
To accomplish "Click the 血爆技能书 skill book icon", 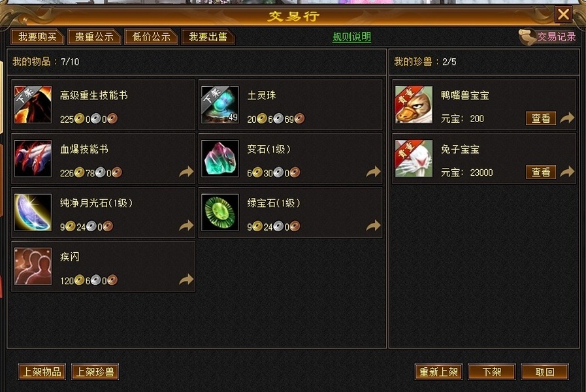I will (x=33, y=159).
